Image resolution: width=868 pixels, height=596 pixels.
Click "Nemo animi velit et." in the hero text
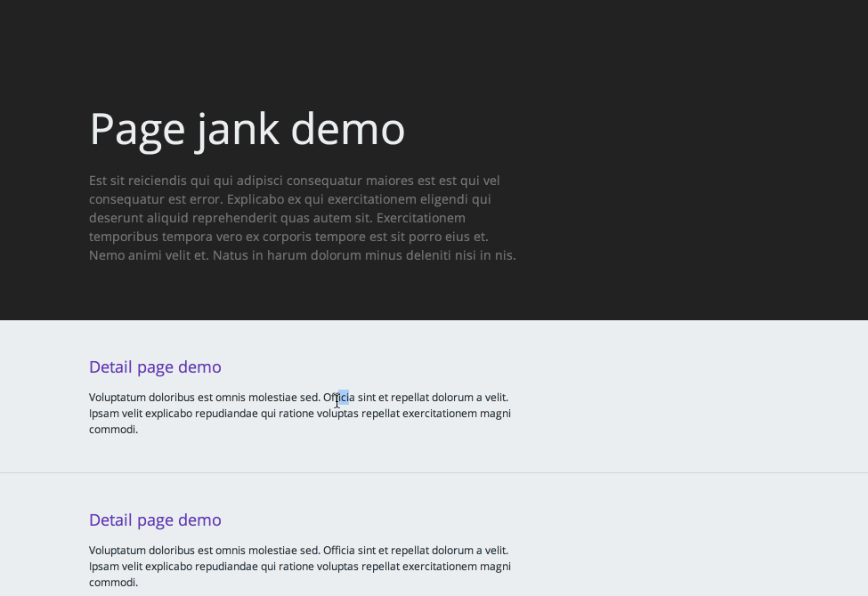(149, 255)
